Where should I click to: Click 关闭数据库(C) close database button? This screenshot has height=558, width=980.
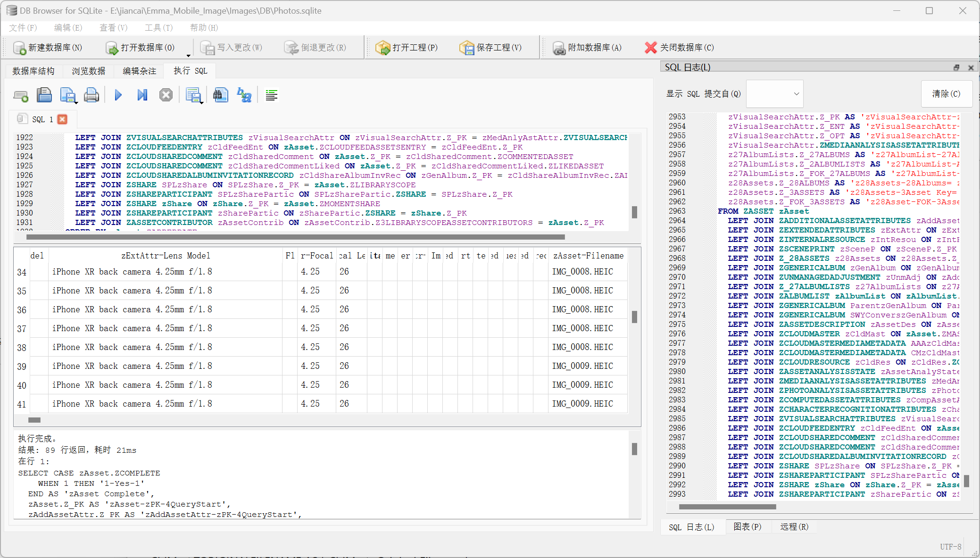pos(679,48)
